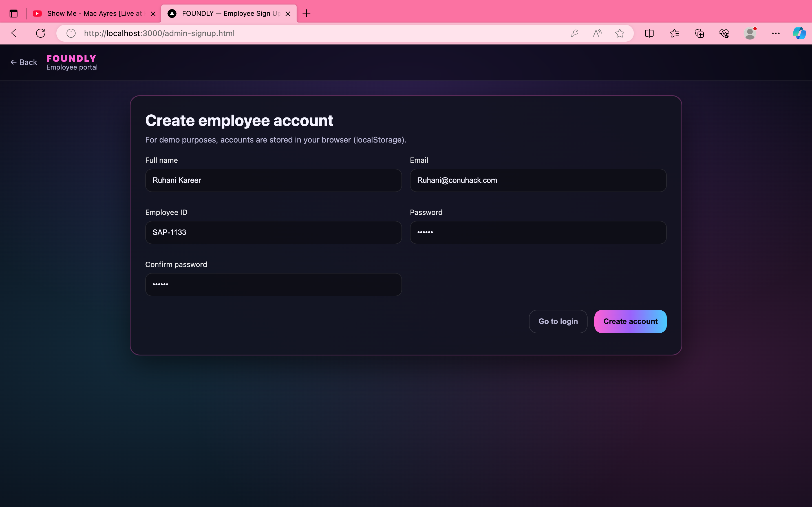
Task: Open saved passwords key icon
Action: click(574, 33)
